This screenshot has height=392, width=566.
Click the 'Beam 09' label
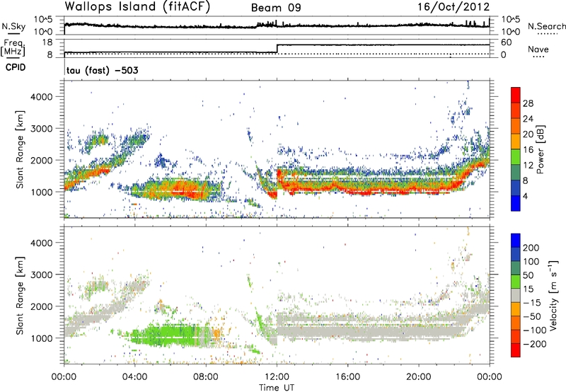276,8
